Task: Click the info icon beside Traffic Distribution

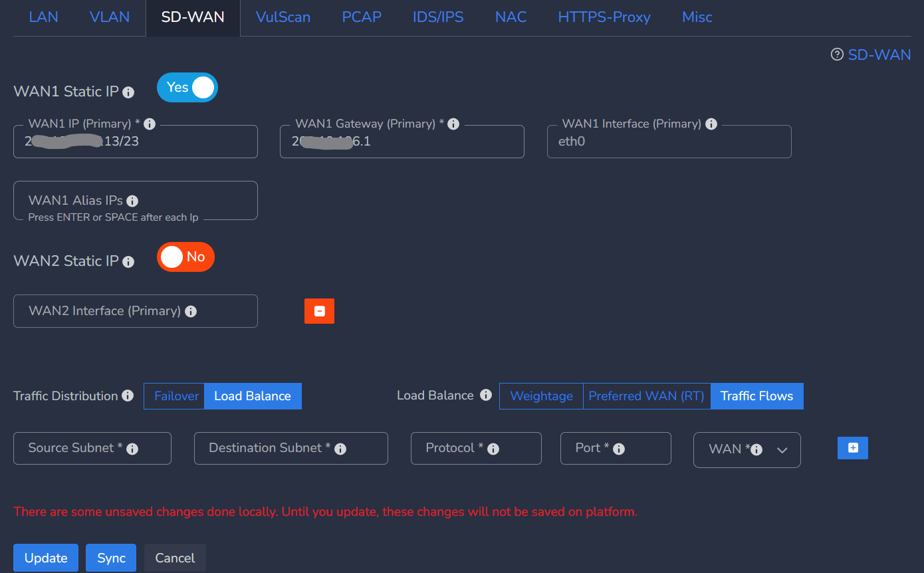Action: pos(128,396)
